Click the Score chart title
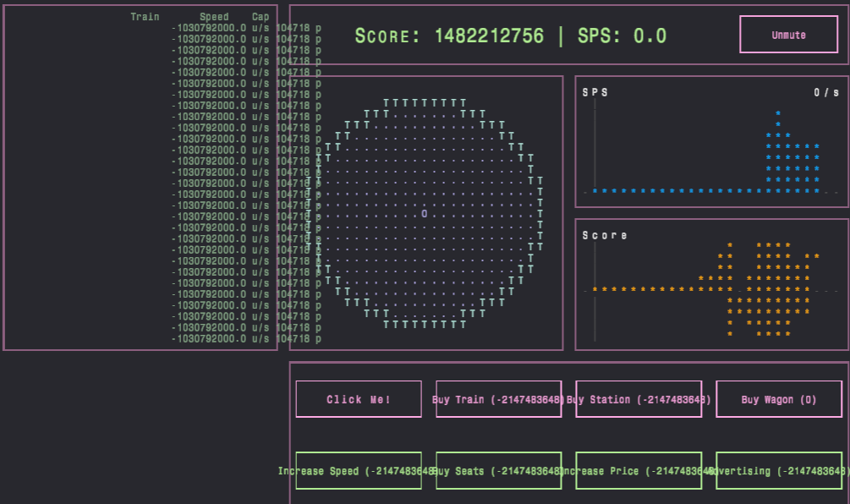 (605, 235)
